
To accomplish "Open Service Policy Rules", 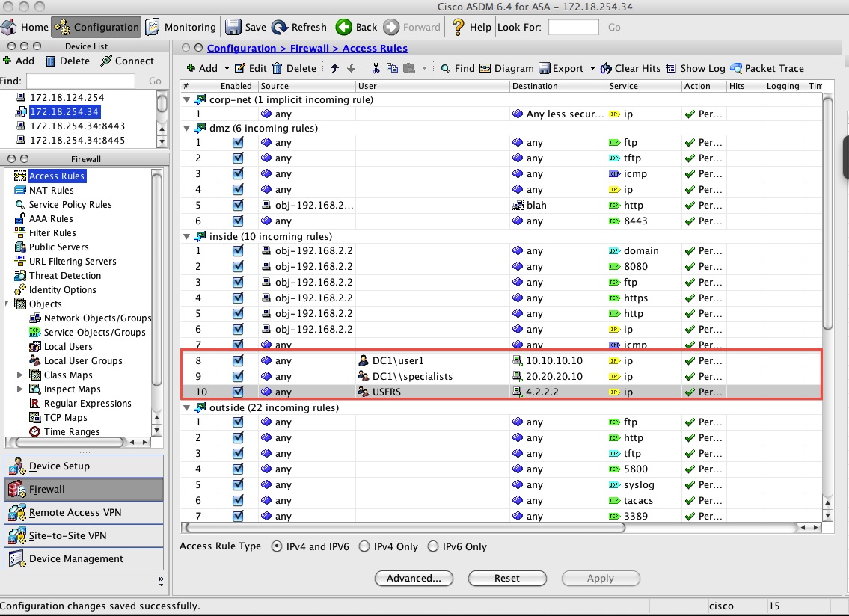I will pos(70,204).
